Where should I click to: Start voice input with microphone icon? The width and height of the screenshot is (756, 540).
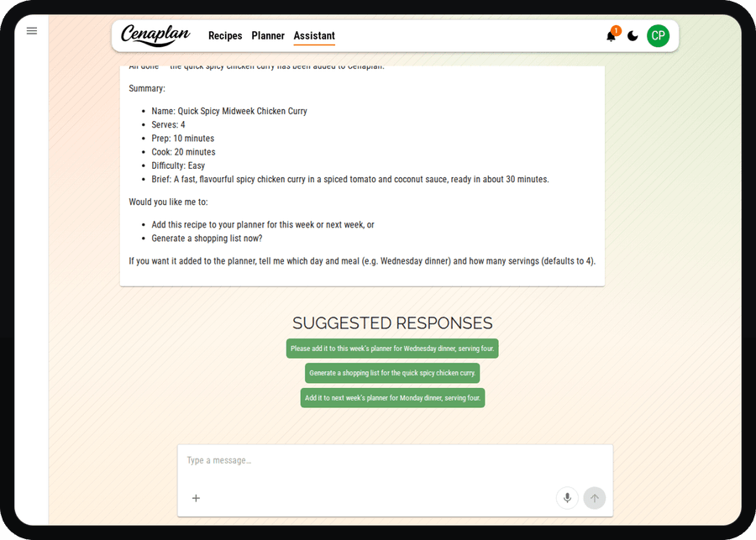568,498
